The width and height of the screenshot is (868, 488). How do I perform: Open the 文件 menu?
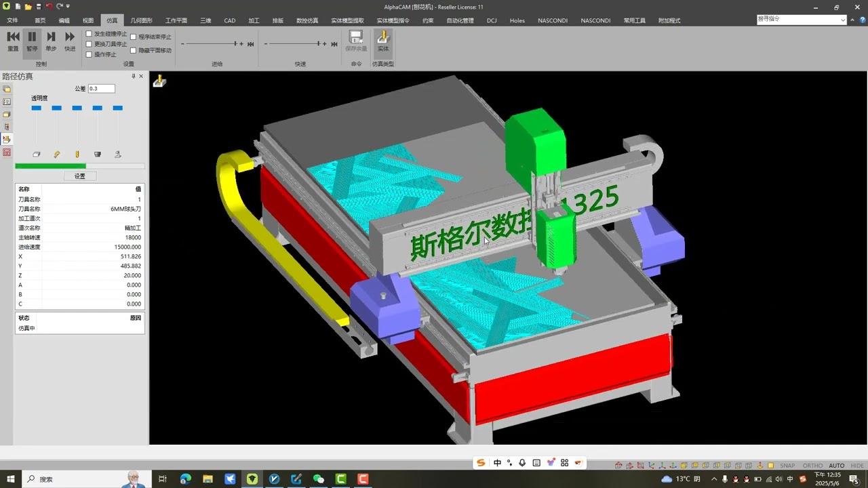(12, 20)
